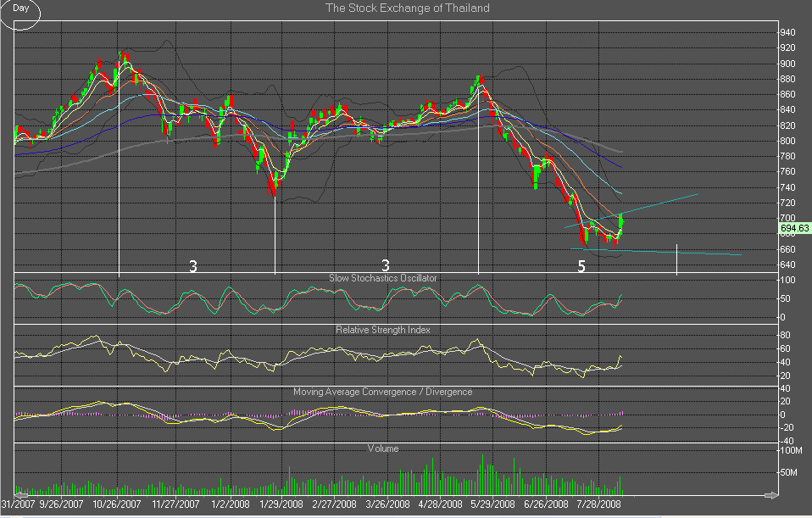Image resolution: width=812 pixels, height=518 pixels.
Task: Click the Volume panel title
Action: click(x=383, y=448)
